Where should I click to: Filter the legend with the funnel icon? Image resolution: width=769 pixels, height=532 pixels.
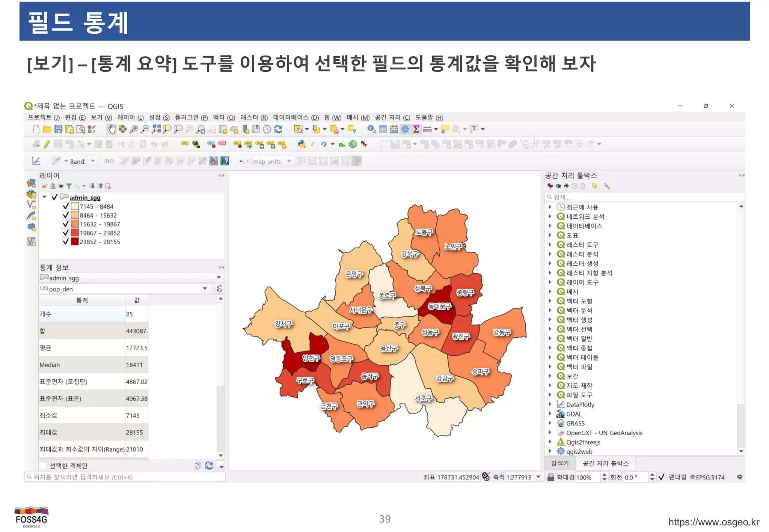pos(69,186)
